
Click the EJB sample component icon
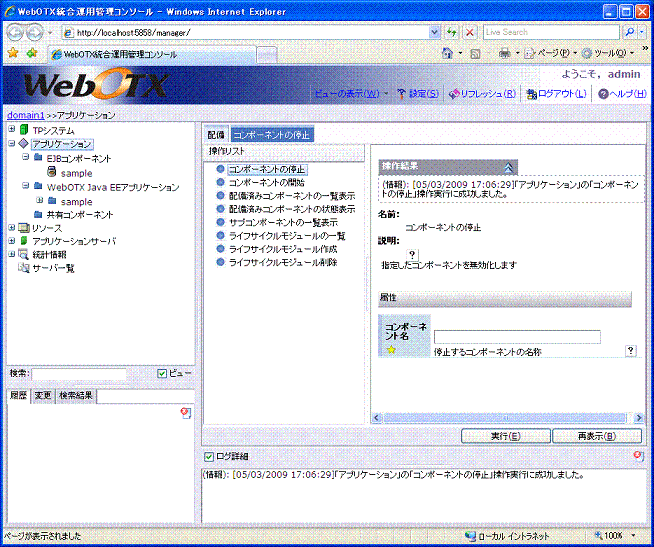pos(51,173)
